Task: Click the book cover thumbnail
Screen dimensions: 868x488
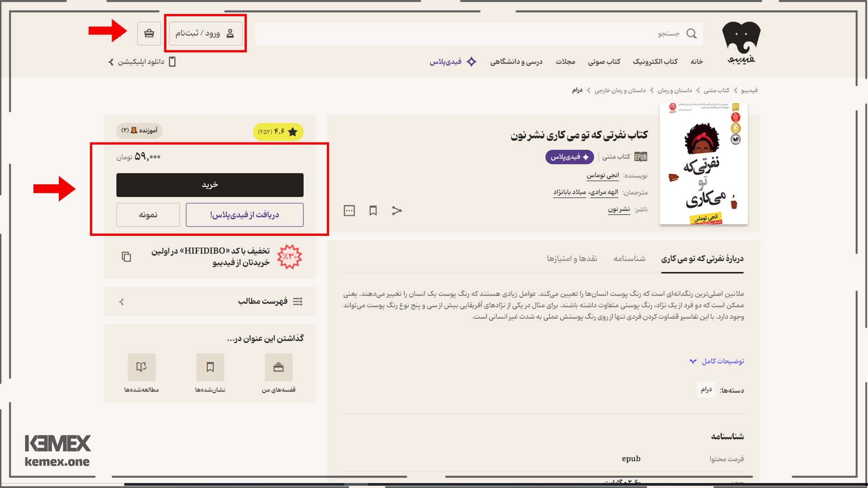Action: [x=704, y=164]
